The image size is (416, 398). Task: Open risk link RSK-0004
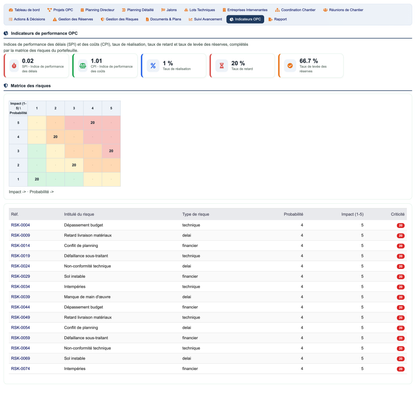coord(20,225)
